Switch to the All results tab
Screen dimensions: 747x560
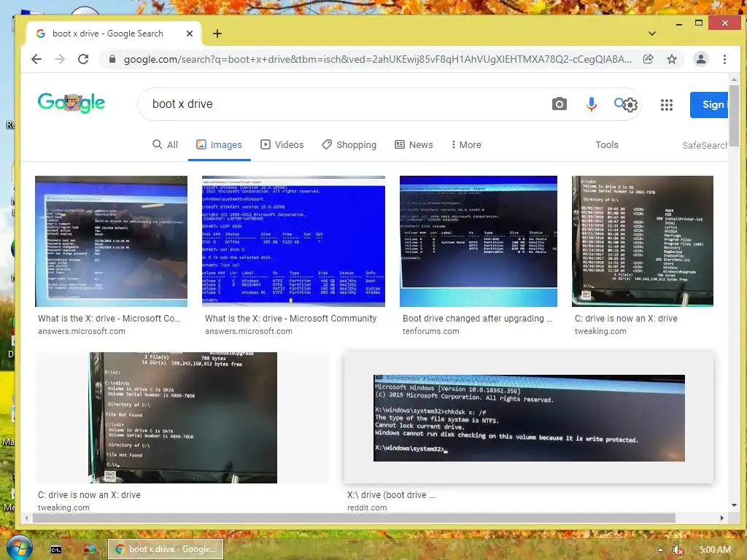point(166,145)
